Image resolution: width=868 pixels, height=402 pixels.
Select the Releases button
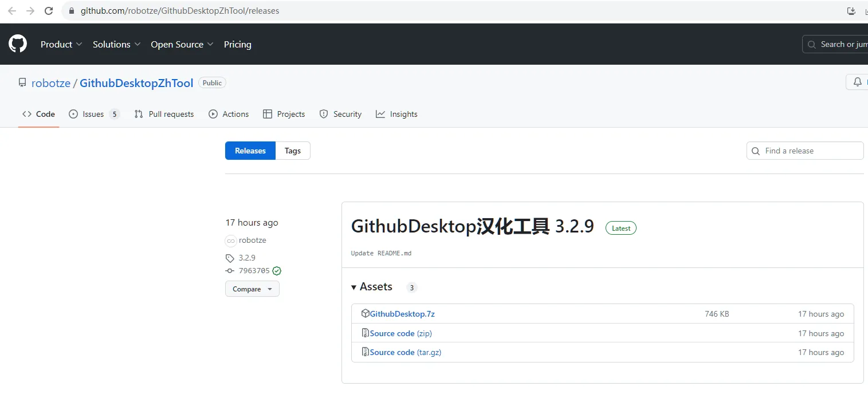pos(250,151)
